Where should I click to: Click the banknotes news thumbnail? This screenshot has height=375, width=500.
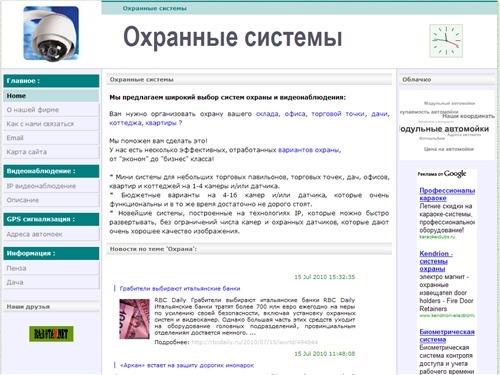click(134, 319)
